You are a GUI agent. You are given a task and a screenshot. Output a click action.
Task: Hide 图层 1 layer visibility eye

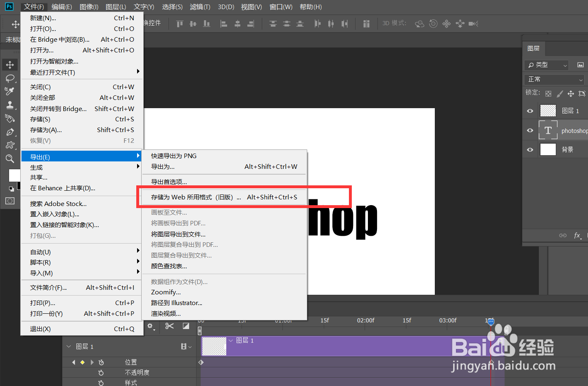point(530,111)
